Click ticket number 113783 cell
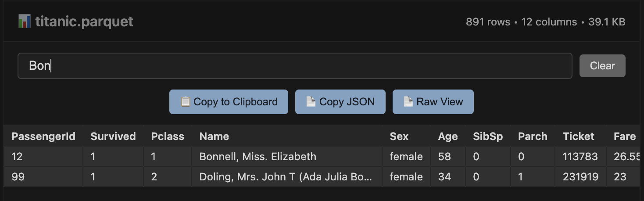This screenshot has width=644, height=201. click(x=580, y=157)
